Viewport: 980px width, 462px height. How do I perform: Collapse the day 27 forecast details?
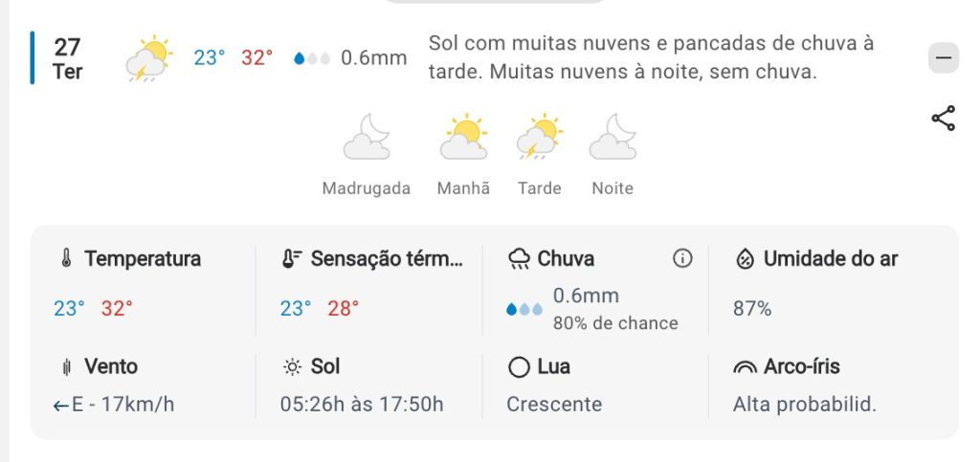[x=943, y=58]
